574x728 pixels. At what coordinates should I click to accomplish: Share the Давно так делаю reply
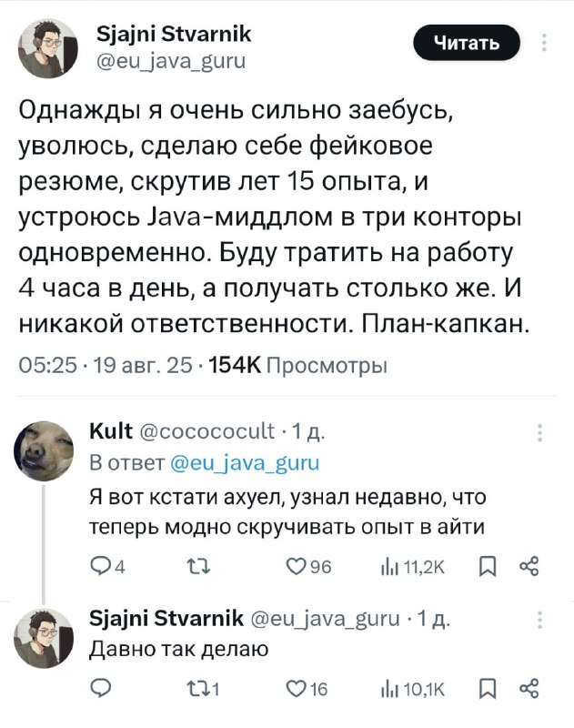click(x=529, y=689)
